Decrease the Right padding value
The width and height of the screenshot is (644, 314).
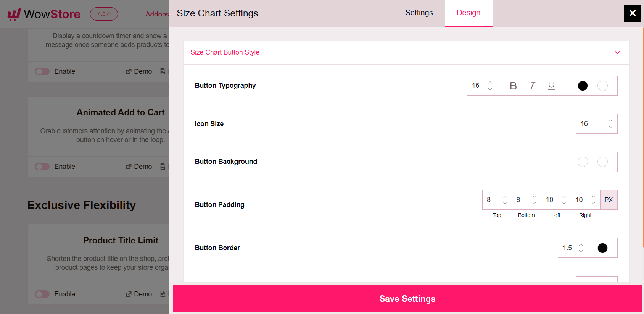click(593, 203)
